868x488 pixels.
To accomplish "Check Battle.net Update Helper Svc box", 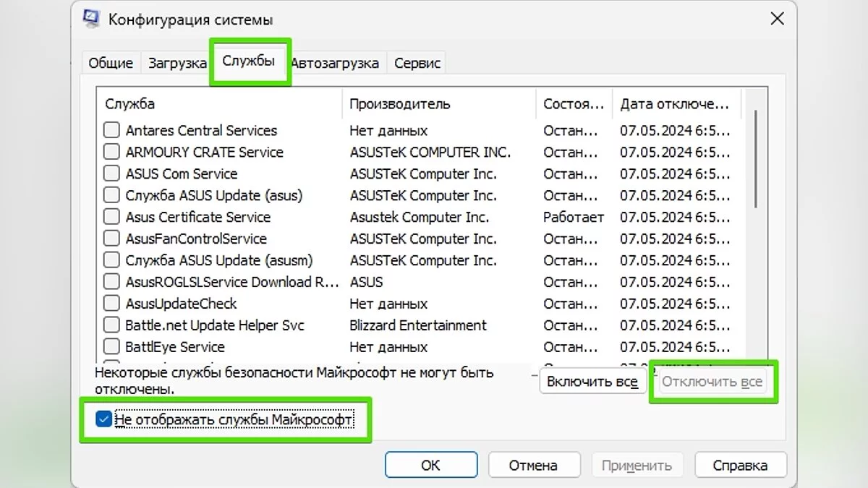I will 111,325.
